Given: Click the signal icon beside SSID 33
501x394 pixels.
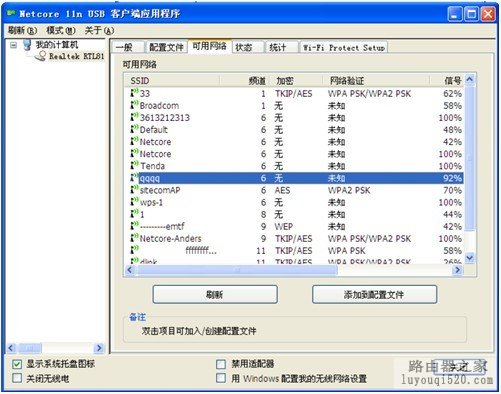Looking at the screenshot, I should tap(135, 93).
